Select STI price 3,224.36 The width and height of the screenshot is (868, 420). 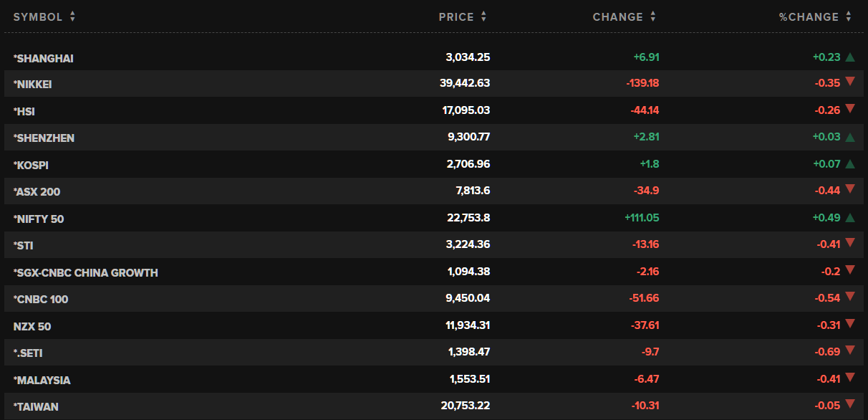click(x=468, y=244)
